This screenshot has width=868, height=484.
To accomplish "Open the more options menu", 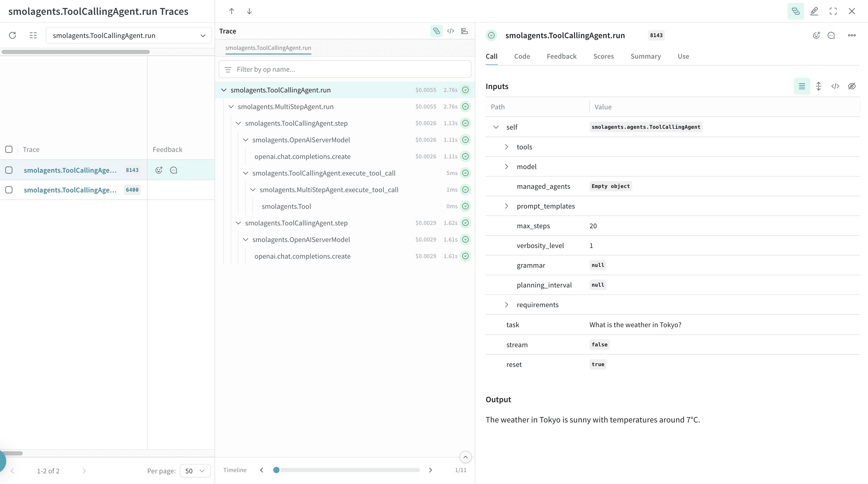I will [852, 35].
